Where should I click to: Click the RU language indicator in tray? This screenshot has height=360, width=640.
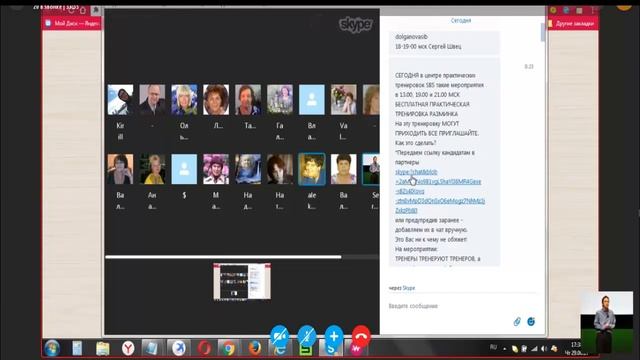pos(493,347)
